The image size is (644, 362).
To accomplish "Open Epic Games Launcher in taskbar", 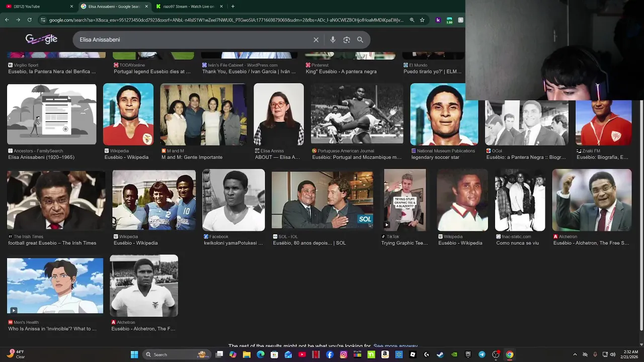I will coord(468,354).
